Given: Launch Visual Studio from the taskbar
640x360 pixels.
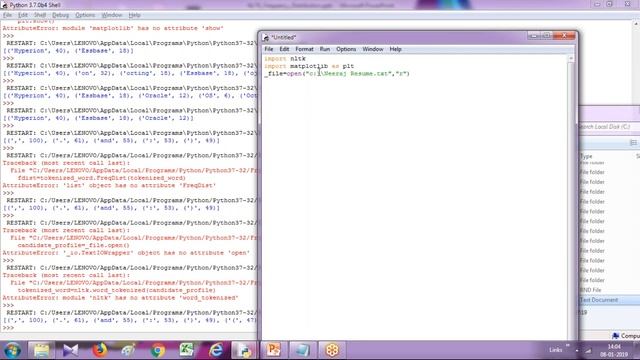Looking at the screenshot, I should tap(70, 350).
